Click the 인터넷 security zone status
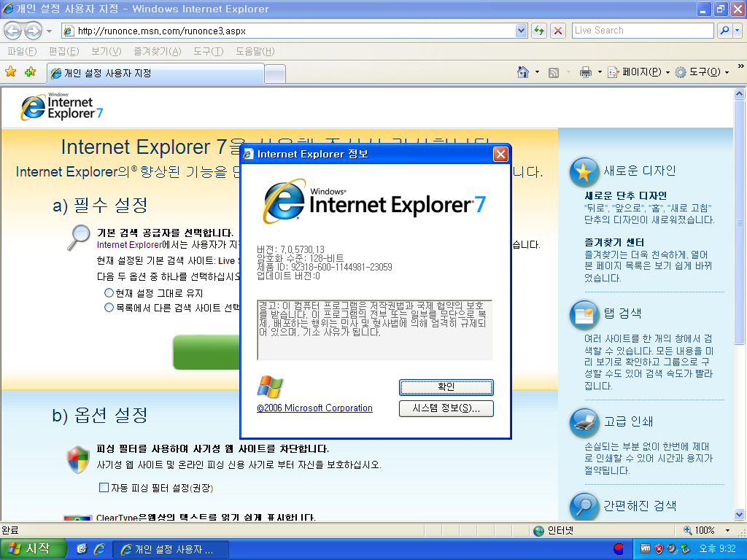747x560 pixels. [554, 531]
